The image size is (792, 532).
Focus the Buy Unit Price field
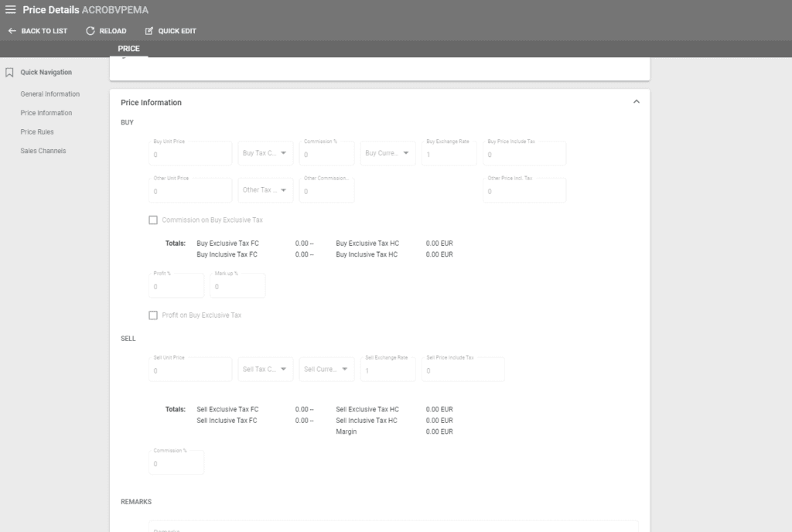(190, 153)
